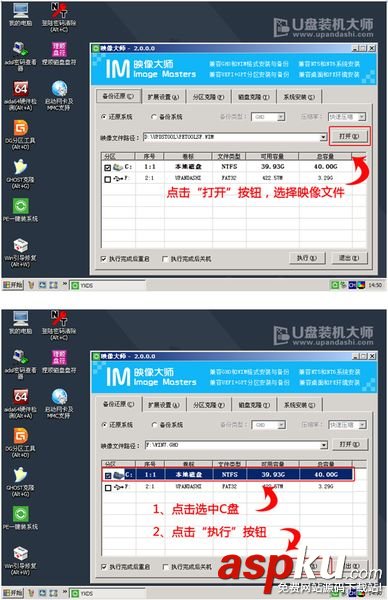Click 打开 button in lower window
The width and height of the screenshot is (388, 600).
click(349, 444)
